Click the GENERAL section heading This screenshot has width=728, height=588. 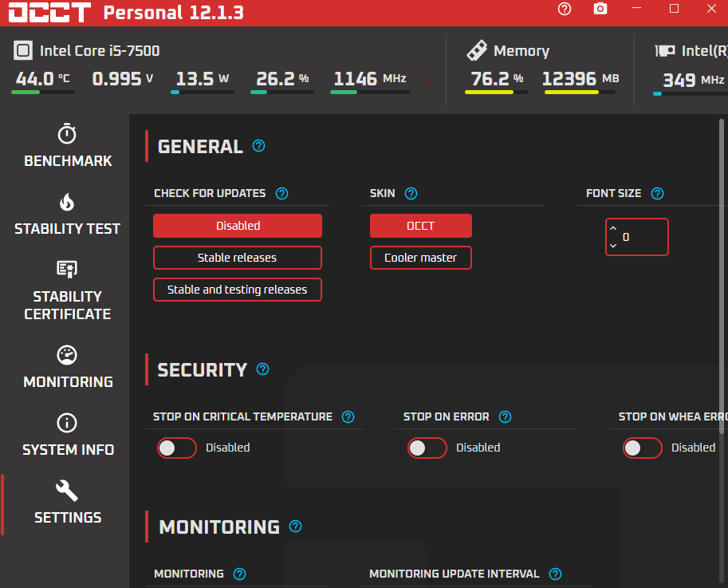(x=201, y=146)
